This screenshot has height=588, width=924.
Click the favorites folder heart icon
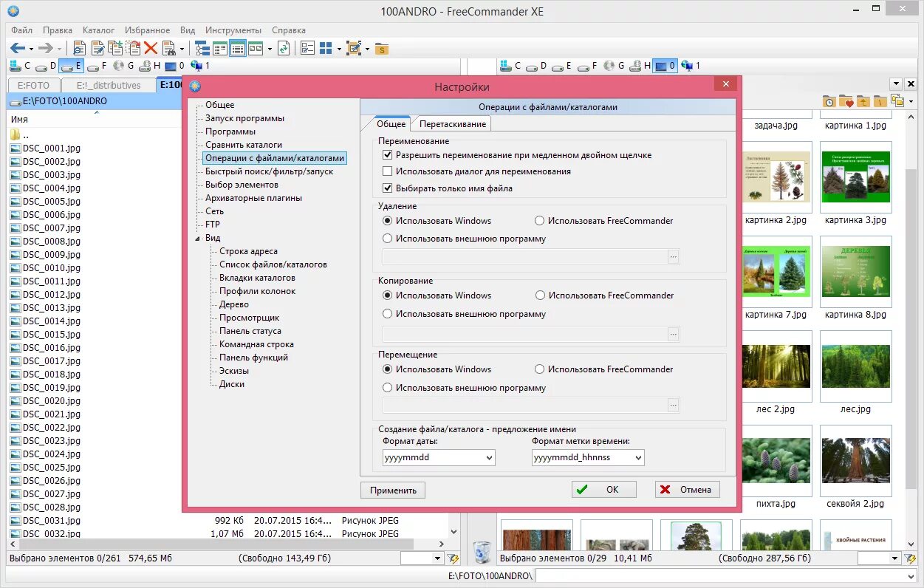coord(846,101)
